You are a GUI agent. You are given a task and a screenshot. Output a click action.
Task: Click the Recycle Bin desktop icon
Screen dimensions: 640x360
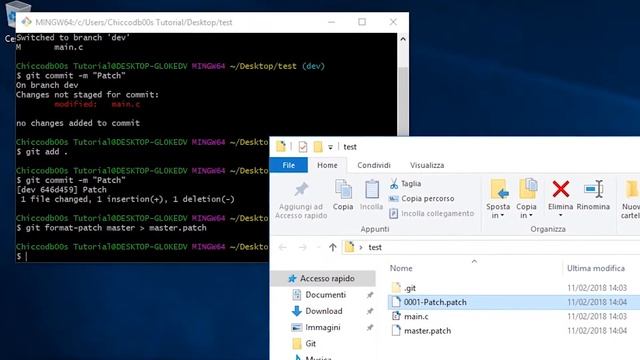(x=18, y=14)
